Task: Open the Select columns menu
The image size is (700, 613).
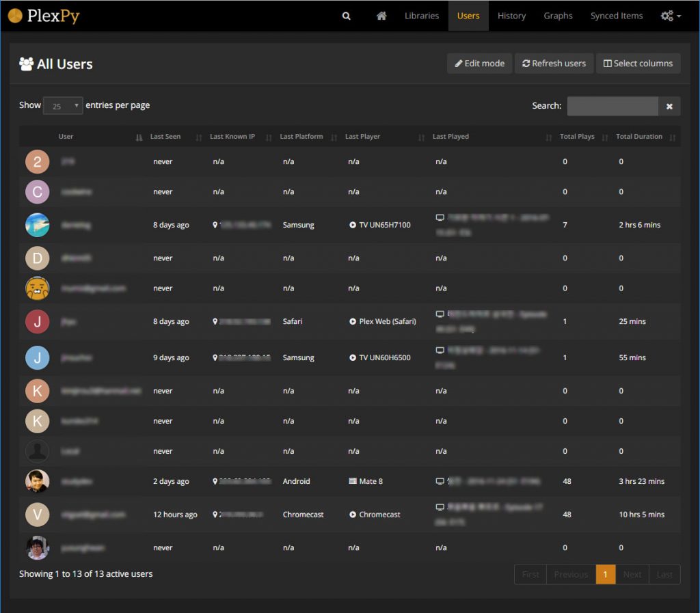Action: pos(638,64)
